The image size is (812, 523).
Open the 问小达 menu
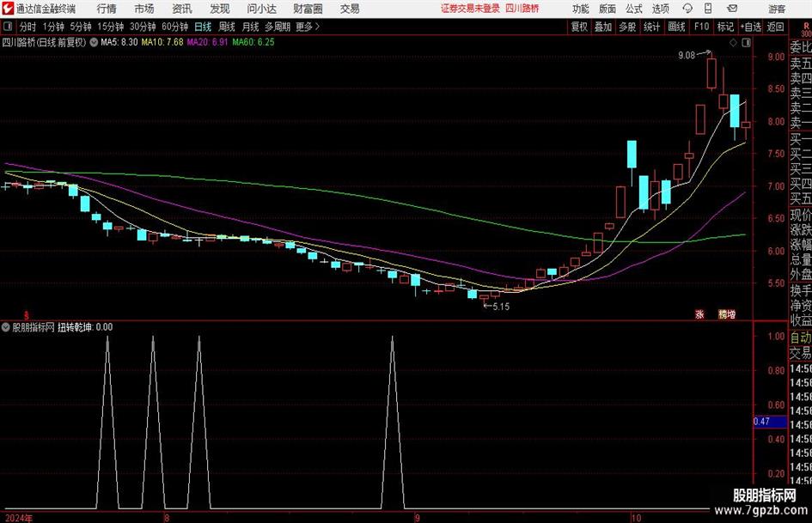(x=261, y=9)
